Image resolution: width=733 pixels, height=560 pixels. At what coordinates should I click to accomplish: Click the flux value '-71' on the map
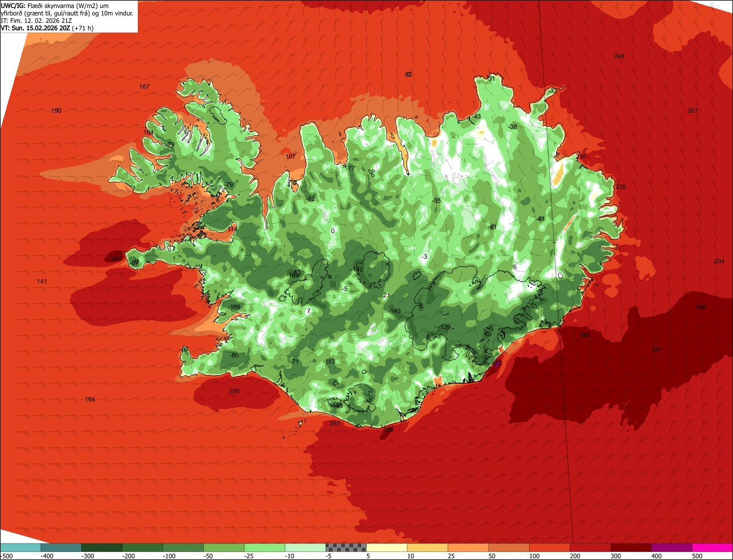tap(295, 361)
